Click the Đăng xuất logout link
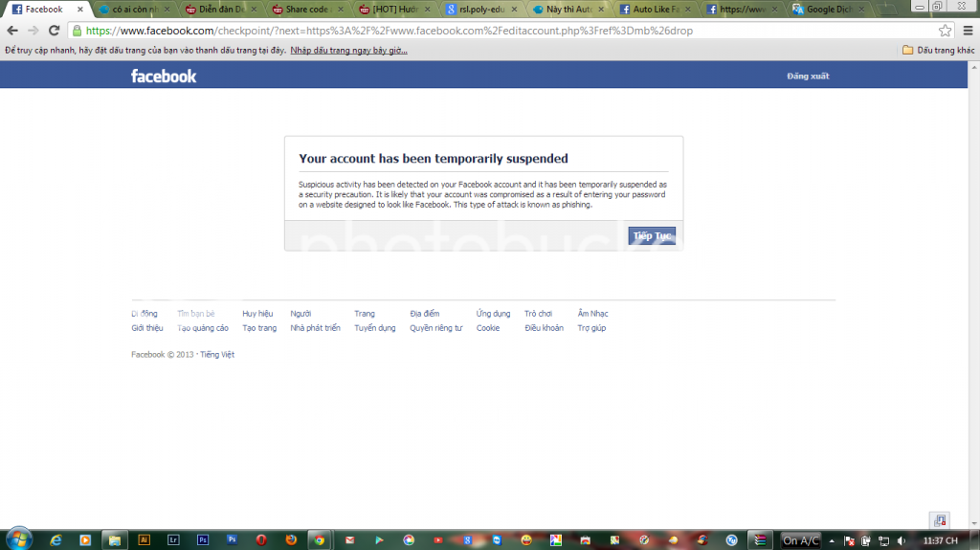The height and width of the screenshot is (550, 980). (808, 77)
